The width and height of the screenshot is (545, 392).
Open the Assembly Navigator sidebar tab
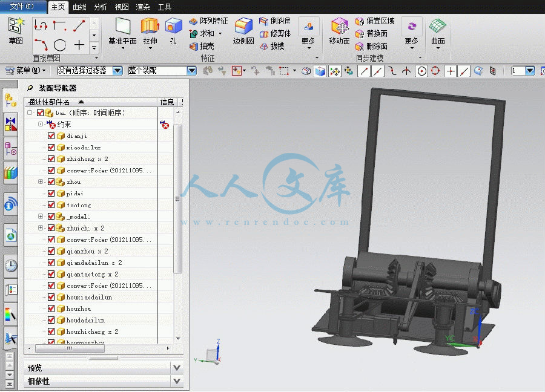[10, 100]
